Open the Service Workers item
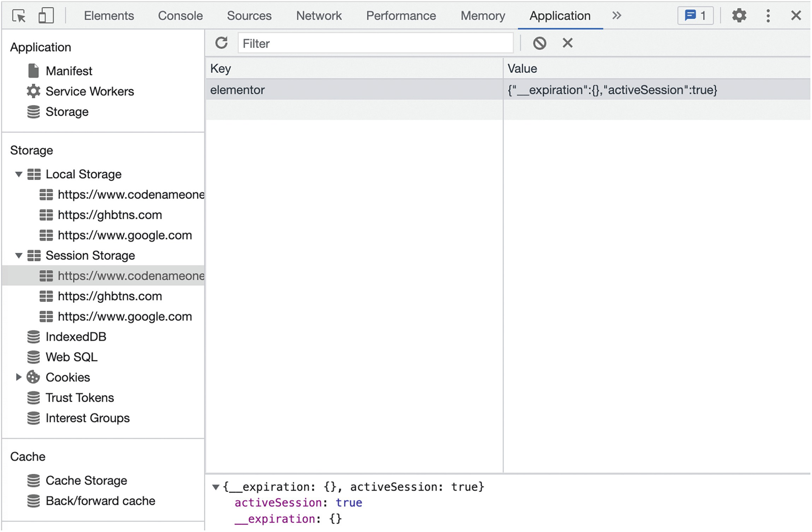The width and height of the screenshot is (812, 532). (89, 91)
